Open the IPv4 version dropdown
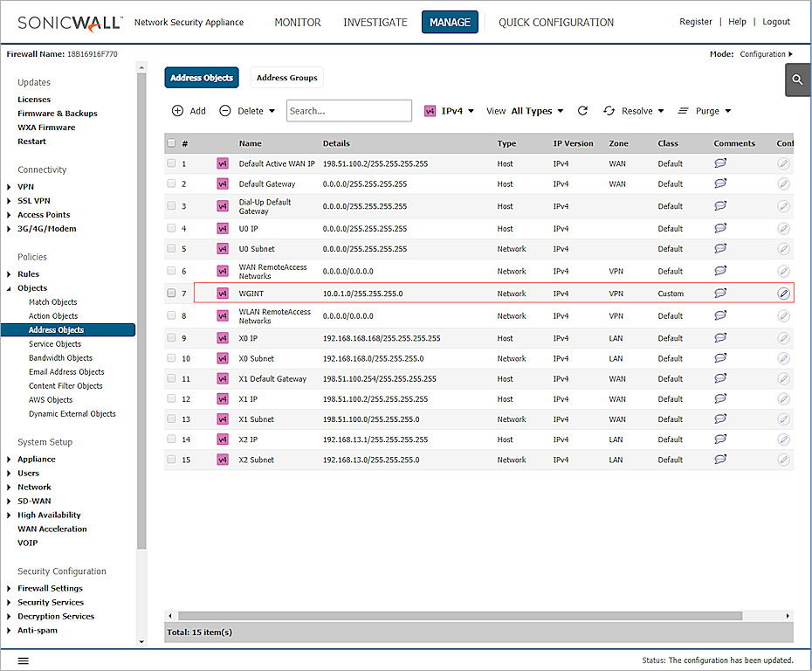Image resolution: width=812 pixels, height=671 pixels. [x=450, y=111]
